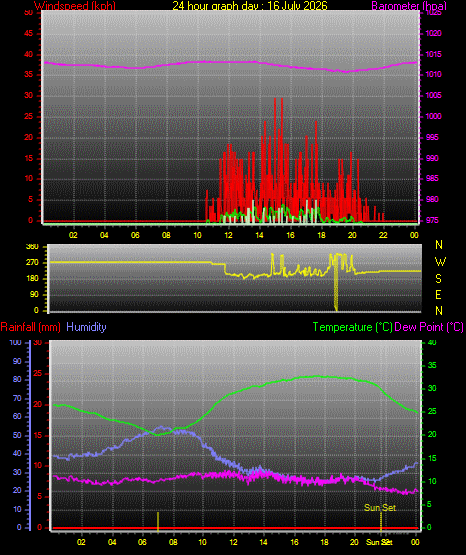The width and height of the screenshot is (466, 555).
Task: Click the 100 mark on humidity axis
Action: (x=15, y=342)
